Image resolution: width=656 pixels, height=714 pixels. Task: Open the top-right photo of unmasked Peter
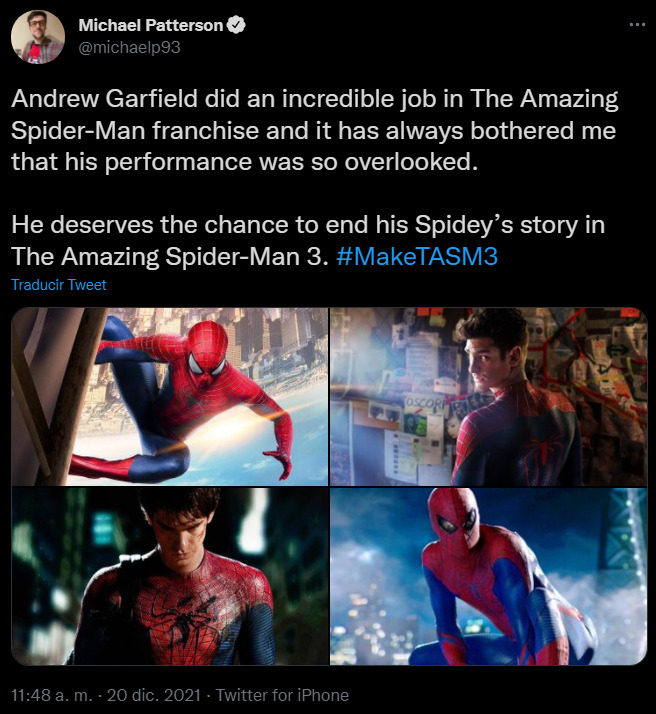click(488, 396)
